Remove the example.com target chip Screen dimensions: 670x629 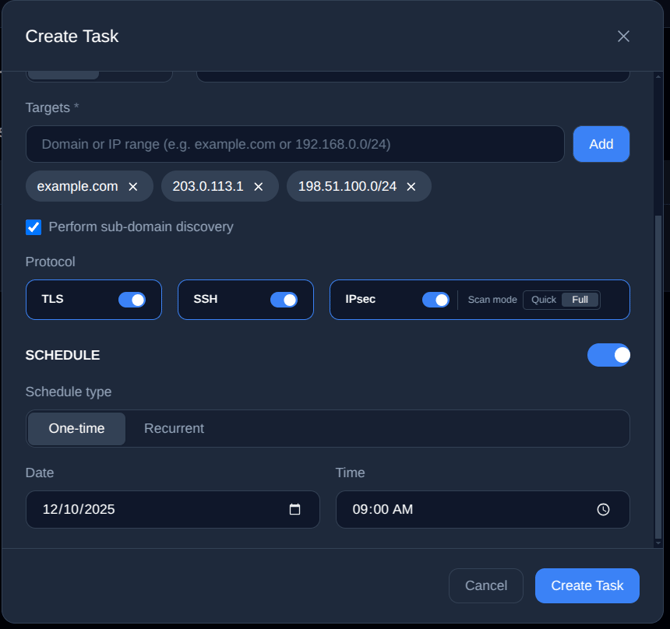coord(133,187)
